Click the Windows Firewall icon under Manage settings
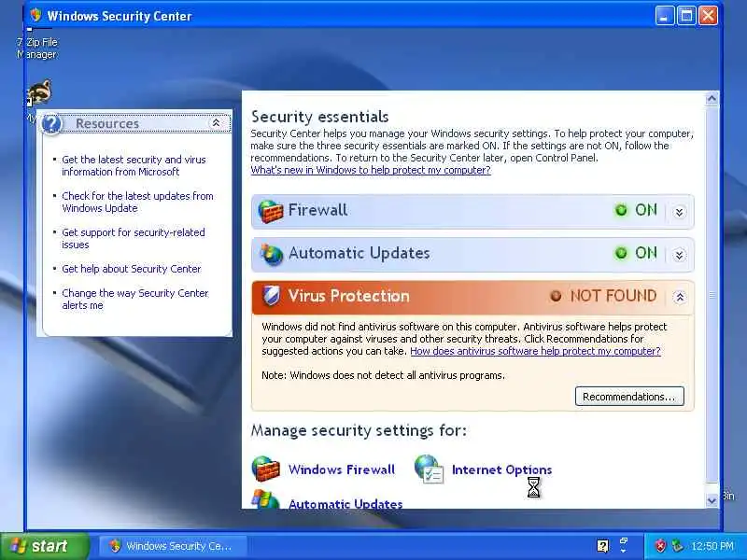Viewport: 747px width, 560px height. [x=265, y=469]
